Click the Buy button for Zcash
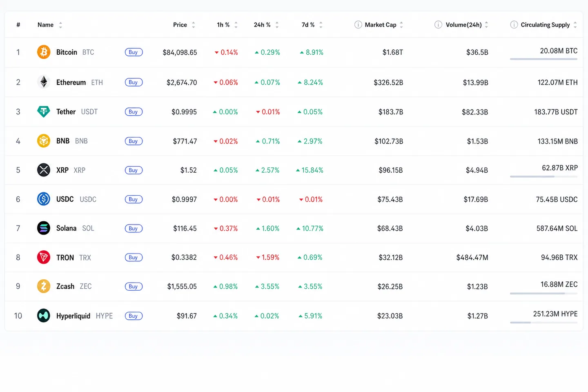588x392 pixels. [134, 286]
